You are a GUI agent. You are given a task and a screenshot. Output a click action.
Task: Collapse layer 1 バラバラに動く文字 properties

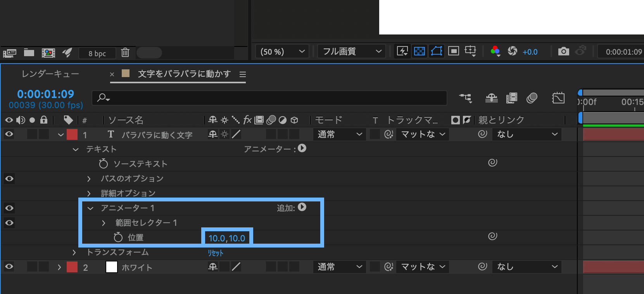[60, 135]
